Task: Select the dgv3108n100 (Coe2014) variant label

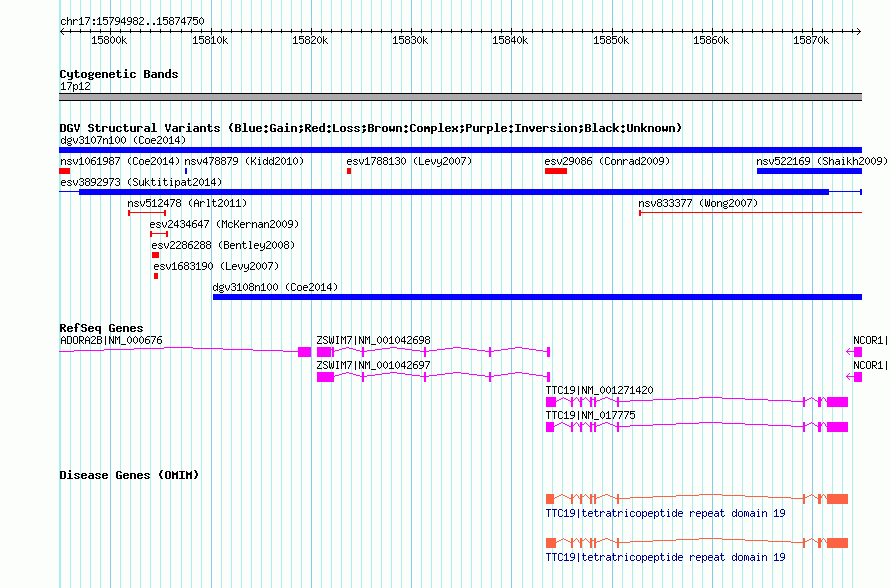Action: (275, 287)
